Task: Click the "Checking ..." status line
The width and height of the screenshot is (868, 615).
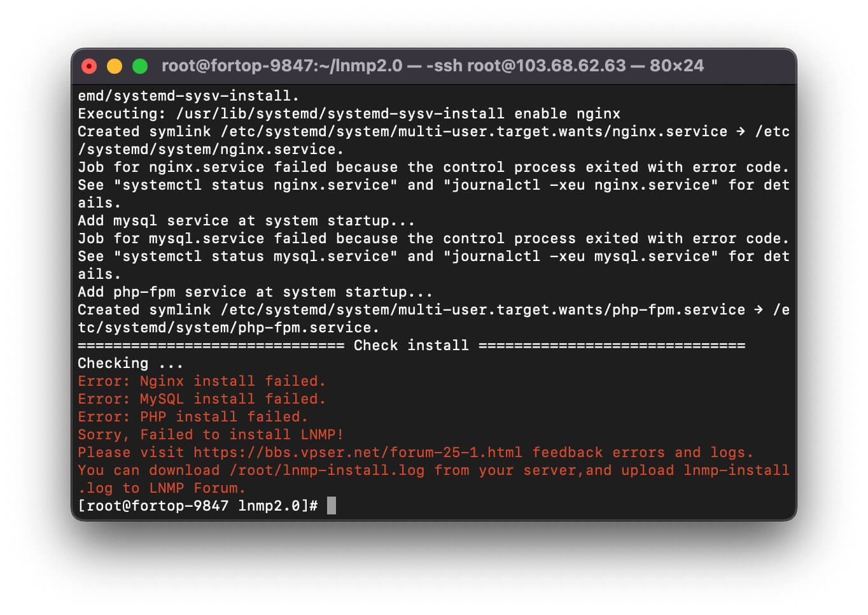Action: 130,364
